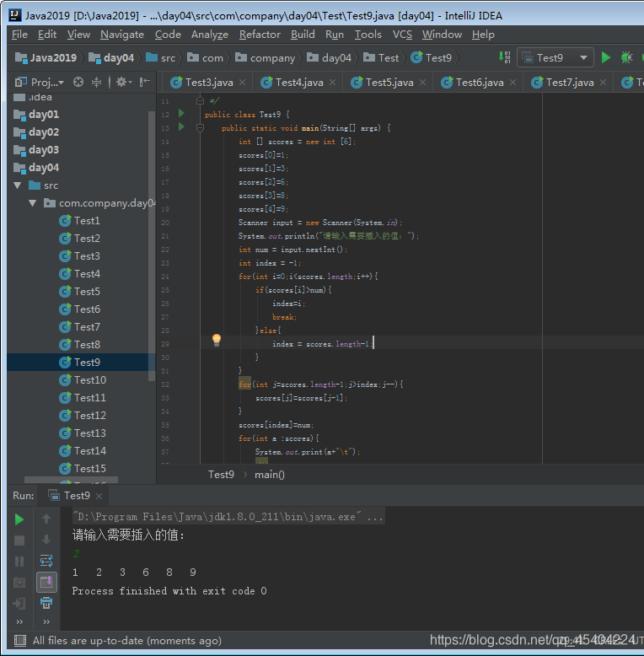Run Test9 with green toolbar play button
This screenshot has height=656, width=644.
pos(605,57)
